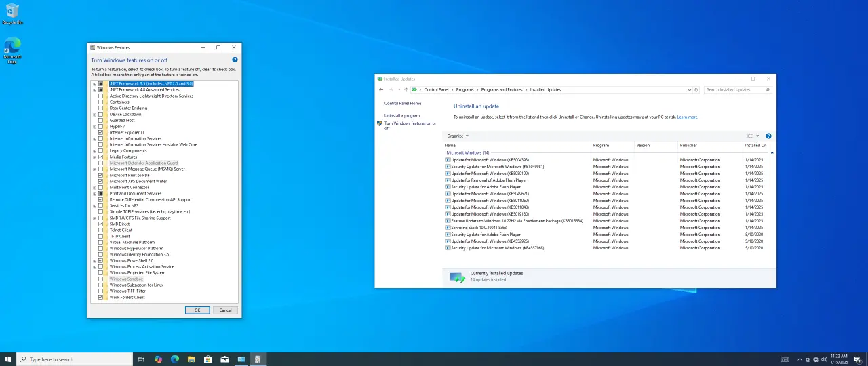Viewport: 868px width, 366px height.
Task: Toggle the Telnet Client checkbox
Action: [x=100, y=230]
